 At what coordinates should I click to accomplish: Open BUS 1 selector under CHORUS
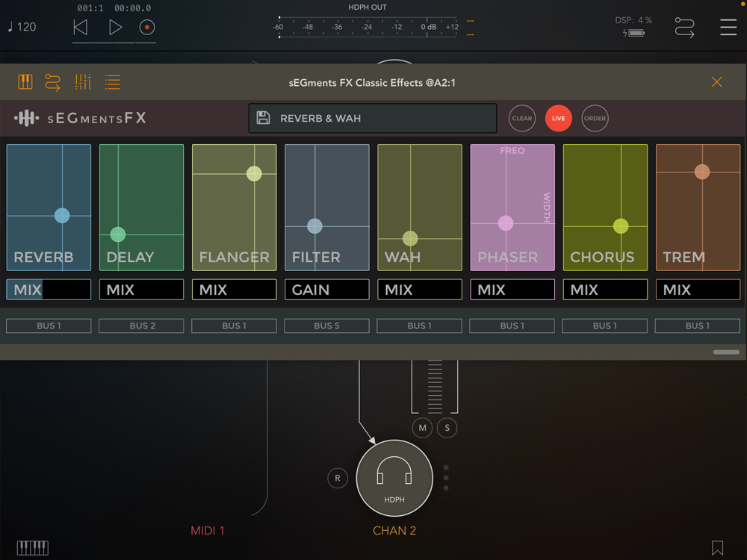(605, 326)
